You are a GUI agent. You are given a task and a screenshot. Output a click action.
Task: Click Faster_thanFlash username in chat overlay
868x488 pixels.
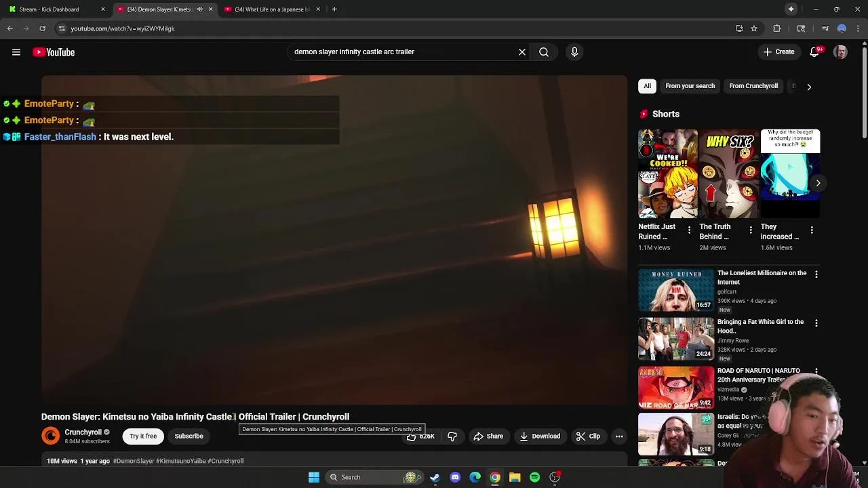click(60, 137)
